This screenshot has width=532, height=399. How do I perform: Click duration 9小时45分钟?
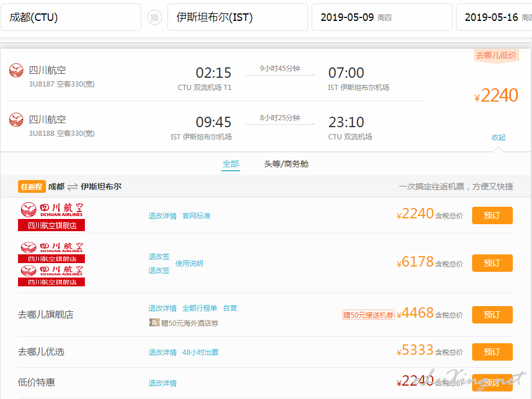280,69
